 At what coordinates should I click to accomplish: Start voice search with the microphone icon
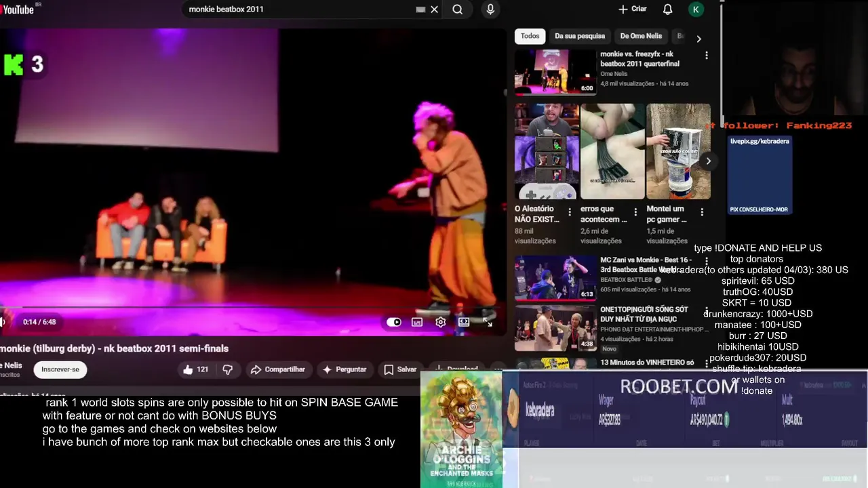[x=490, y=9]
